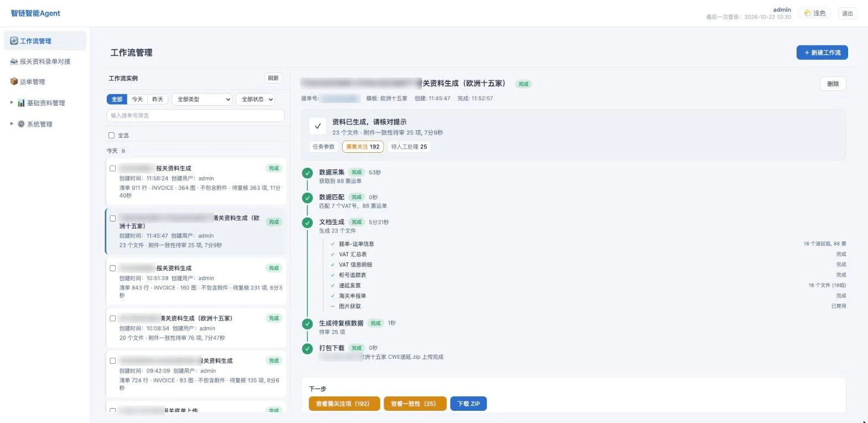Open the 任务参数 chip
Viewport: 868px width, 423px height.
coord(324,147)
